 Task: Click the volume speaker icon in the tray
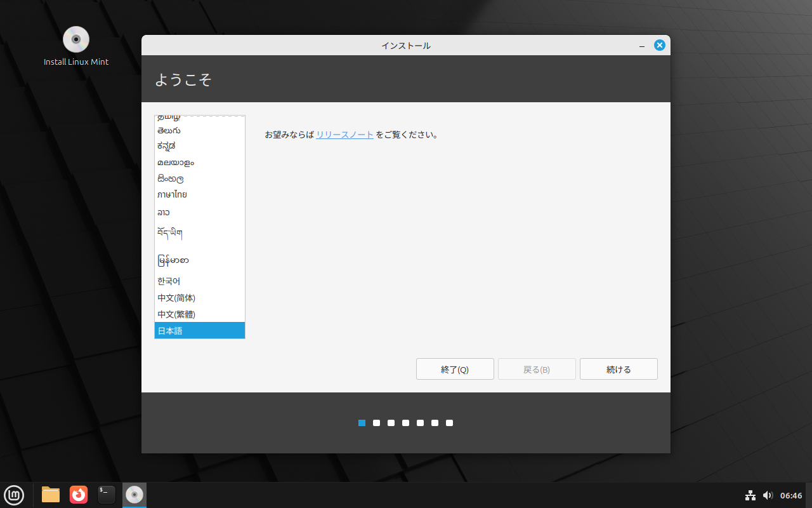[x=768, y=495]
